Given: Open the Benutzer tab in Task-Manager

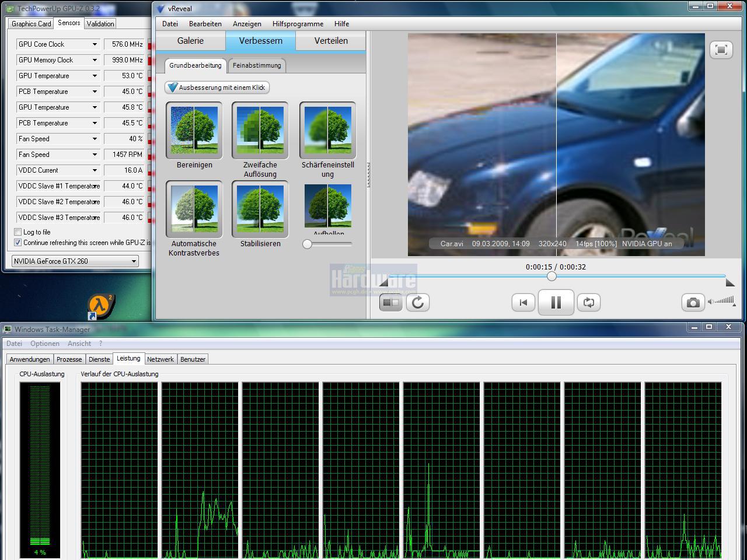Looking at the screenshot, I should [x=193, y=359].
